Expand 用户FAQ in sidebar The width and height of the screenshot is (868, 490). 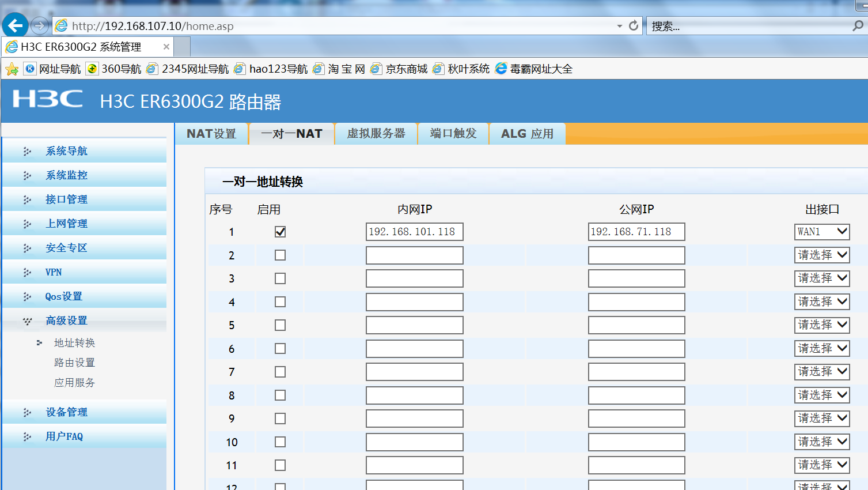click(x=84, y=436)
